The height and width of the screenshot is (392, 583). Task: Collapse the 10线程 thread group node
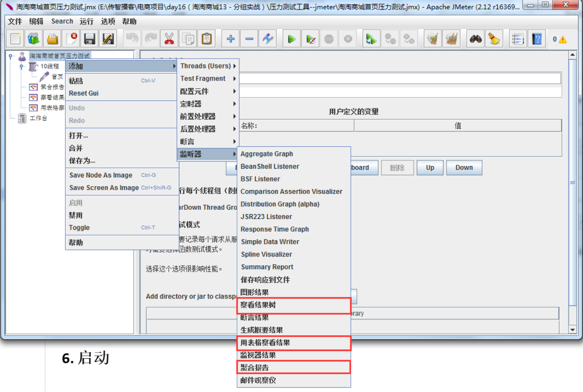tap(21, 66)
